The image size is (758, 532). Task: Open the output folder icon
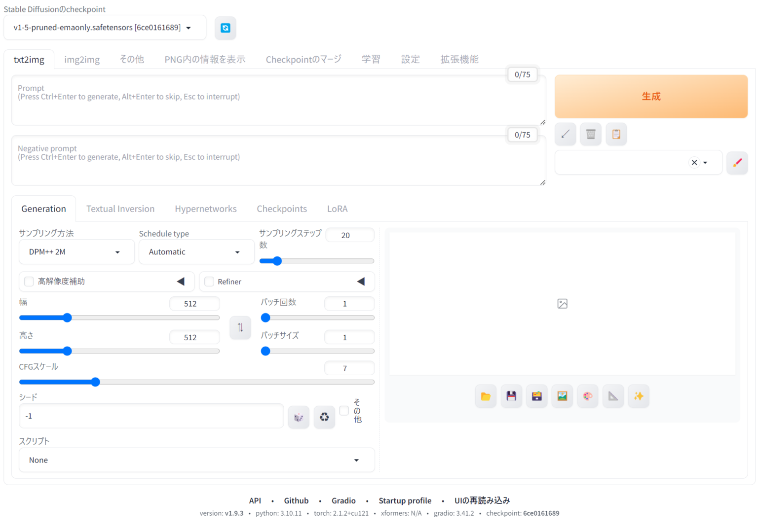click(x=486, y=396)
